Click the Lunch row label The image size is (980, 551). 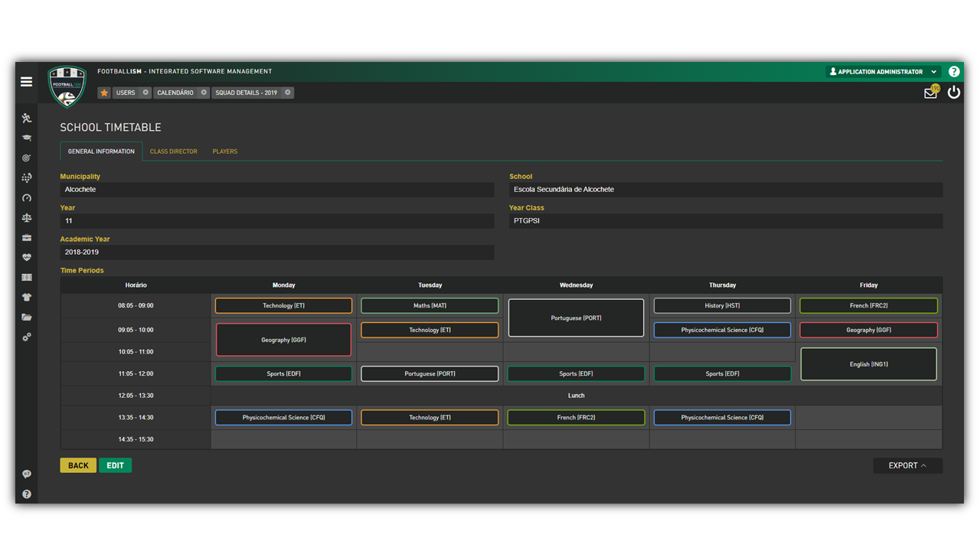[x=577, y=396]
